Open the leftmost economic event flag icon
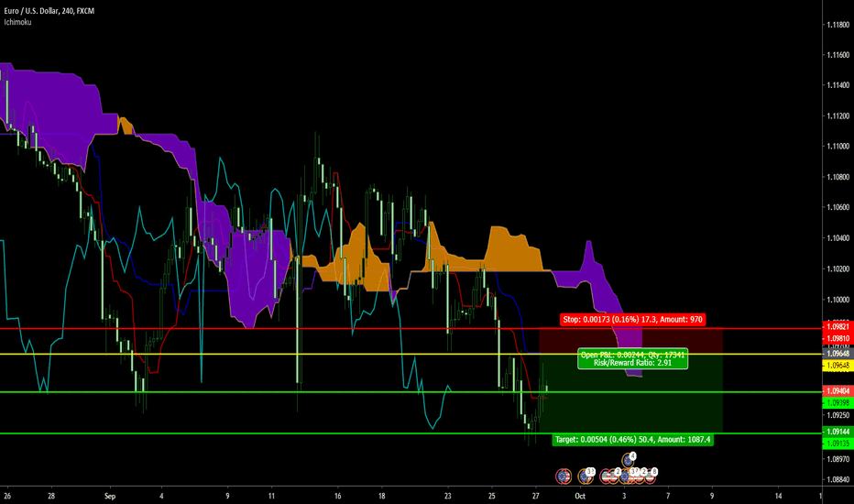 [x=564, y=477]
